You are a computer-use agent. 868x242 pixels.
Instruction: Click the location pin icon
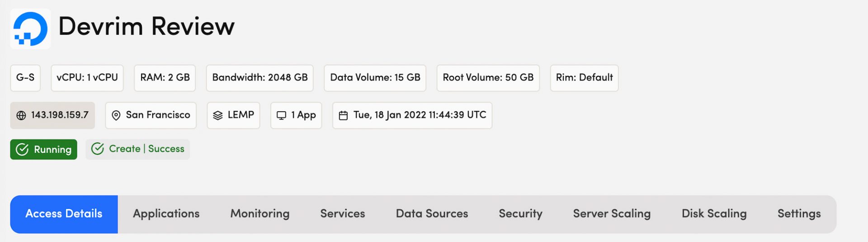(116, 115)
